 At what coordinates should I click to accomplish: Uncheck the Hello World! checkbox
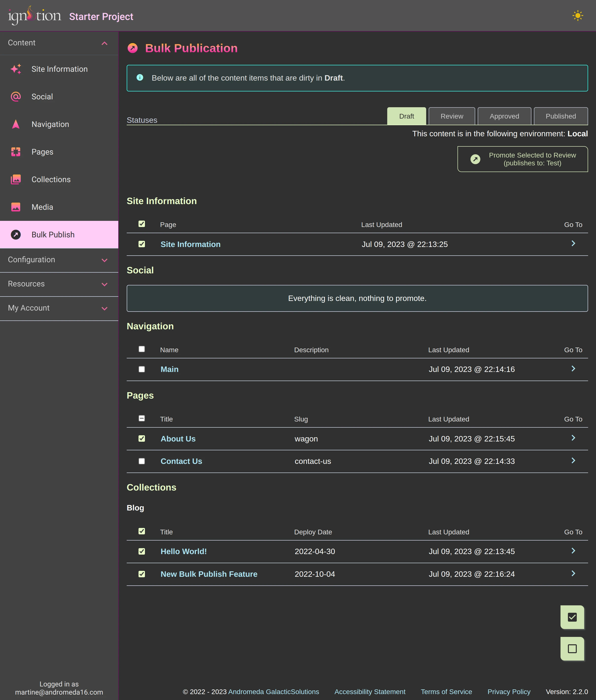point(142,552)
